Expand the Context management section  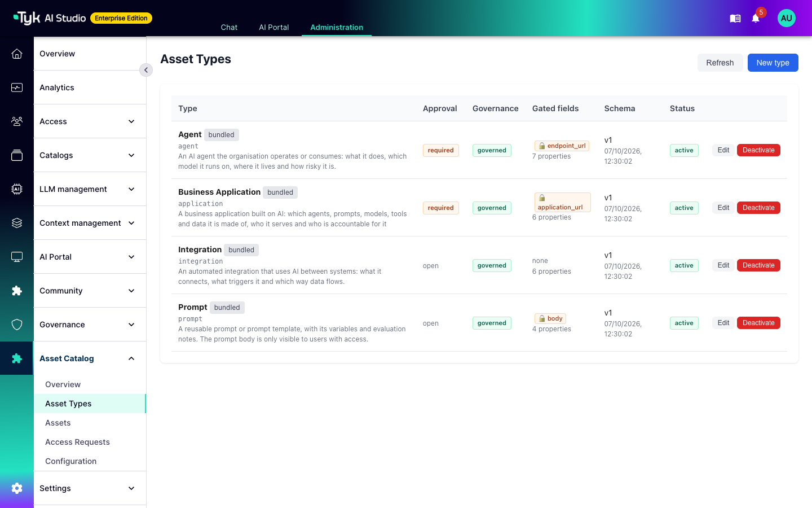[x=90, y=223]
